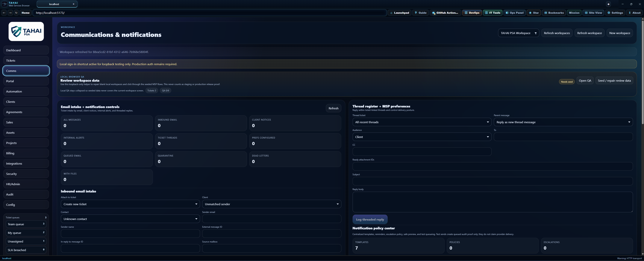Expand the Attach to ticket dropdown
Viewport: 644px width, 261px height.
[130, 204]
